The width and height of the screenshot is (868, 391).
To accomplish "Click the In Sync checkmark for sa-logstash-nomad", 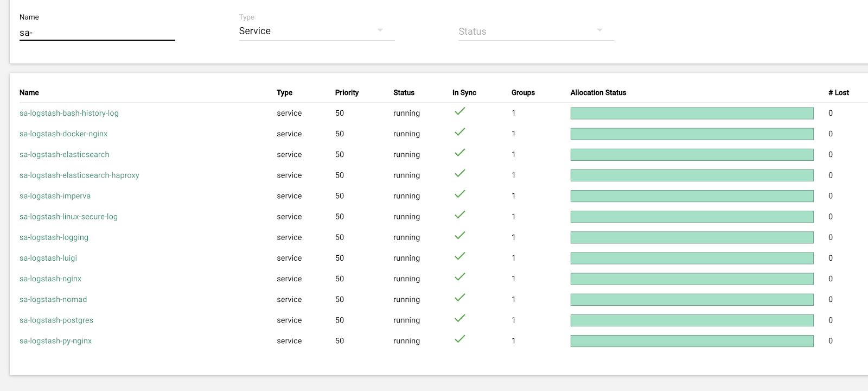I will pos(460,298).
